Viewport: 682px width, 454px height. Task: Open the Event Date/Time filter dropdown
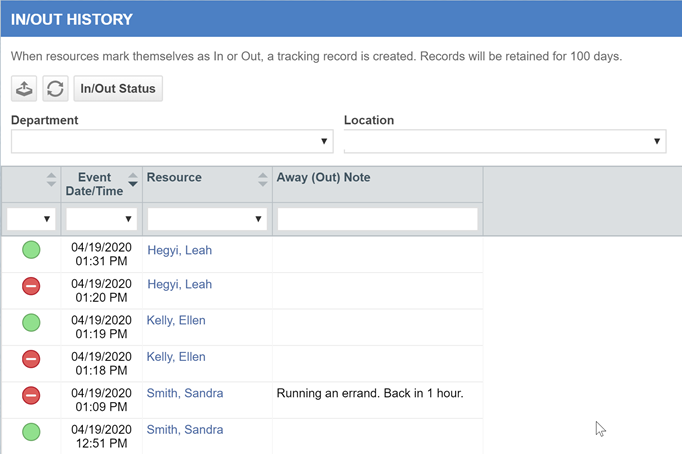coord(102,219)
